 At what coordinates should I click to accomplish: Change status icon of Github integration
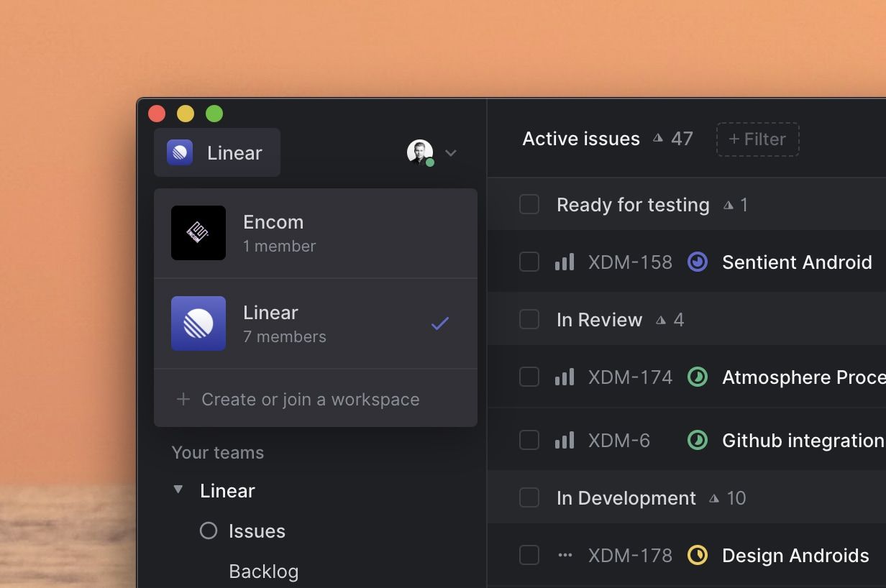pos(698,440)
